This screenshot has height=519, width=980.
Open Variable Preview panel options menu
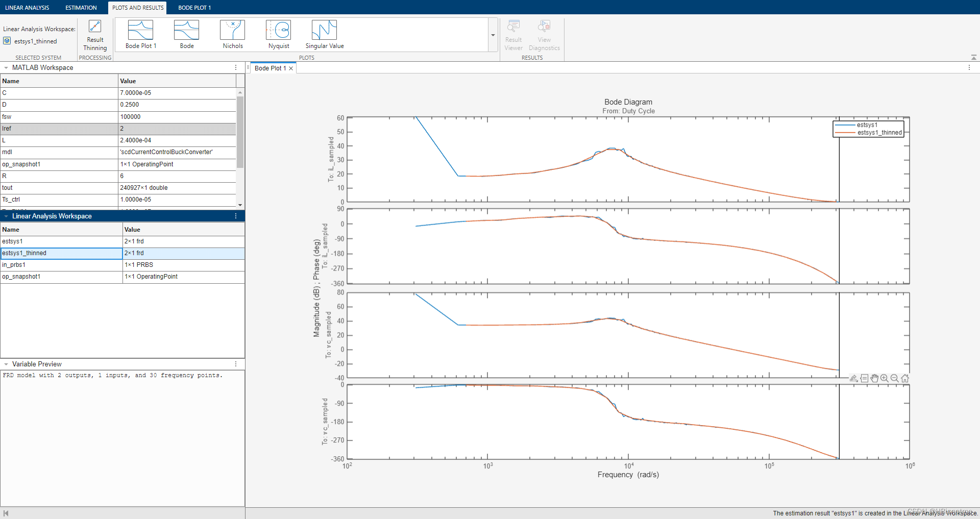pyautogui.click(x=236, y=364)
